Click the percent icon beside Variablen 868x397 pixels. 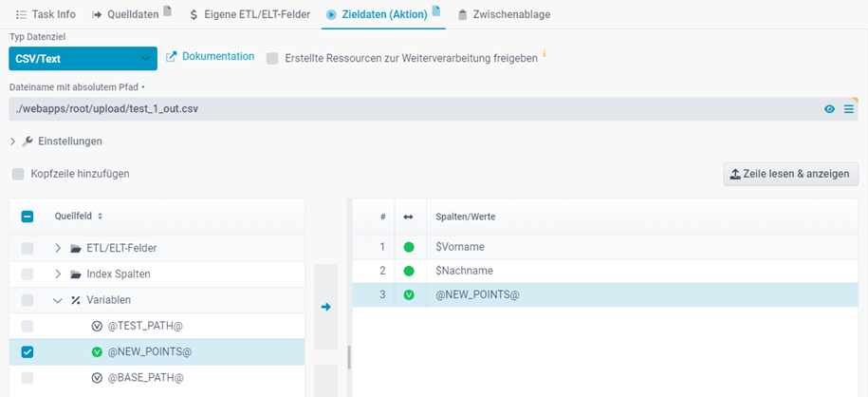[x=76, y=300]
